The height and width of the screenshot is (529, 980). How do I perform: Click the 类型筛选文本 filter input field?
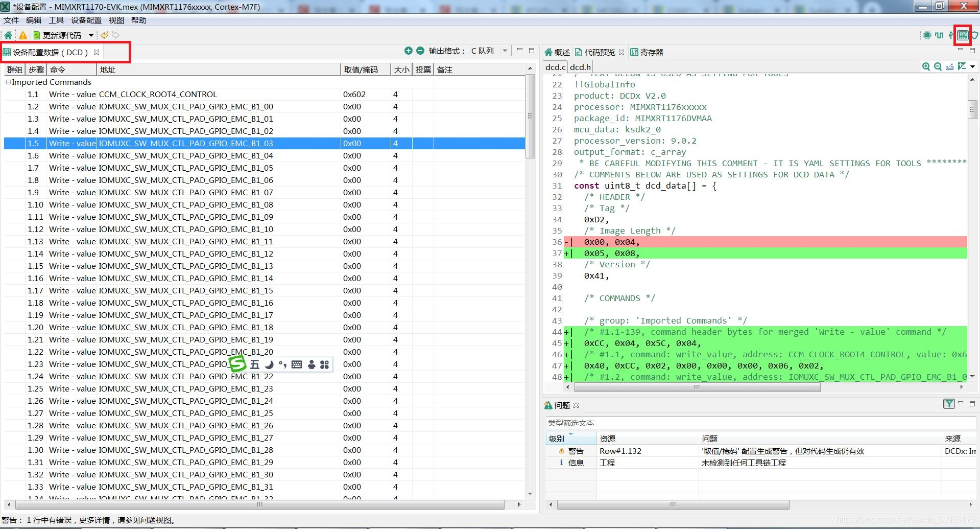(x=760, y=423)
